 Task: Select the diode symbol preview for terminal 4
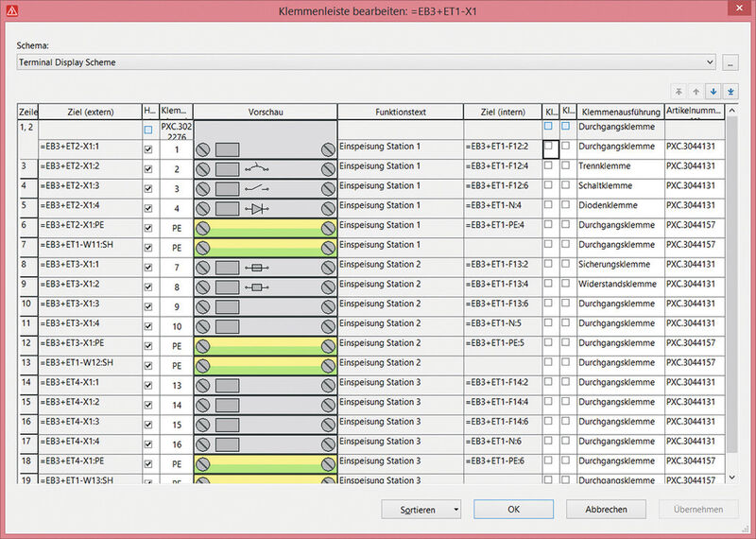point(257,208)
